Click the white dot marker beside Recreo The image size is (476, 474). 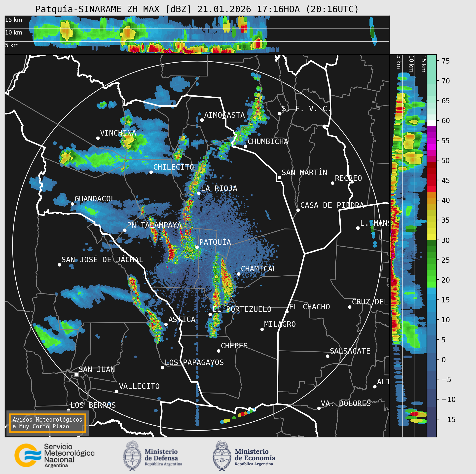click(x=332, y=183)
